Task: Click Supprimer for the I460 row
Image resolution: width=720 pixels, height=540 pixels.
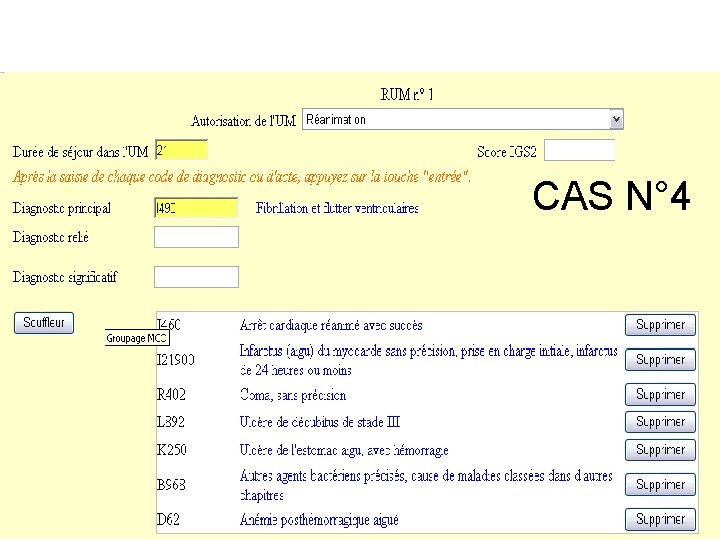Action: (660, 325)
